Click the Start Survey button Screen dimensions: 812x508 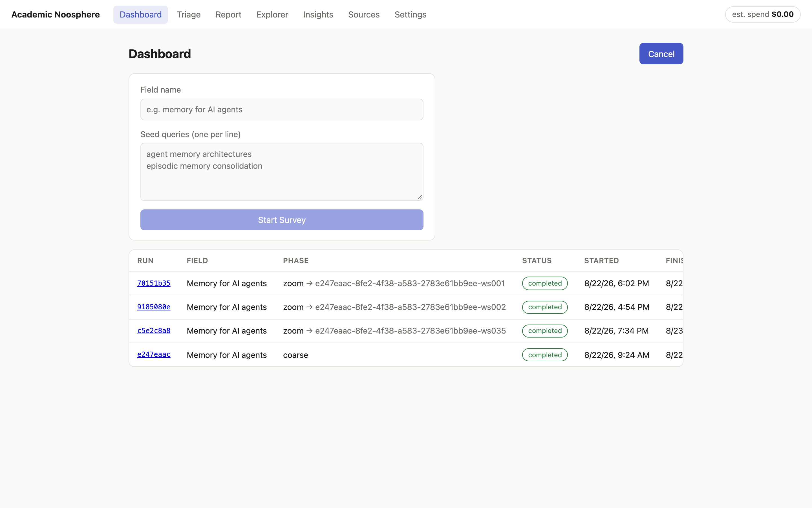pyautogui.click(x=282, y=220)
